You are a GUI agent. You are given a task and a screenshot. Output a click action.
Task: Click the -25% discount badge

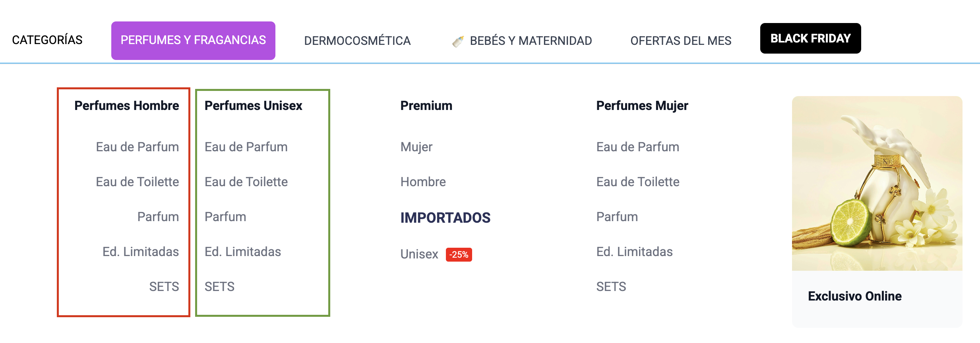[459, 254]
